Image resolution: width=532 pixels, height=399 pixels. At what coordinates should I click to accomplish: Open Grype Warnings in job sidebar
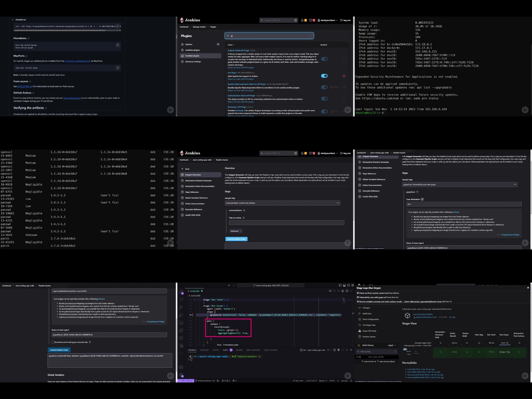point(369,331)
